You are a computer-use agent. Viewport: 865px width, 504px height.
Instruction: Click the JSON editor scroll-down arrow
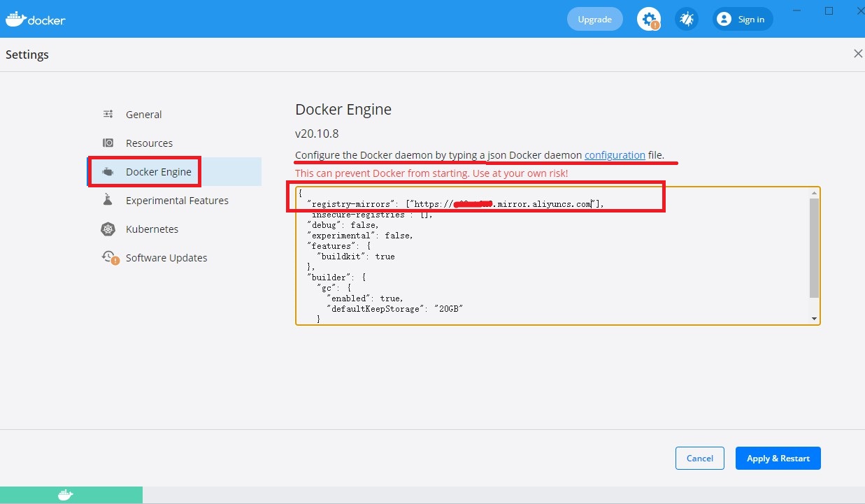(x=814, y=319)
